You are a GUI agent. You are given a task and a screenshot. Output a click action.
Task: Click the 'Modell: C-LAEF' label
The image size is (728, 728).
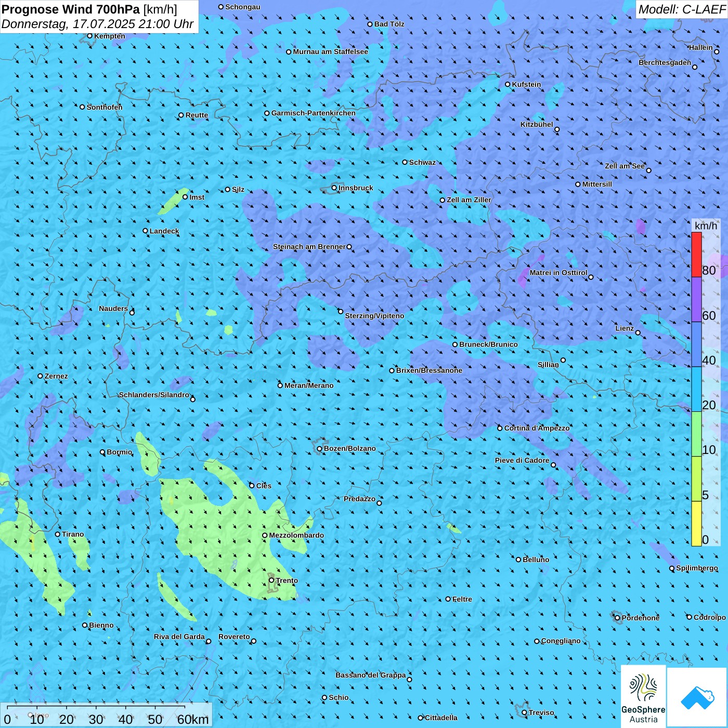(682, 9)
